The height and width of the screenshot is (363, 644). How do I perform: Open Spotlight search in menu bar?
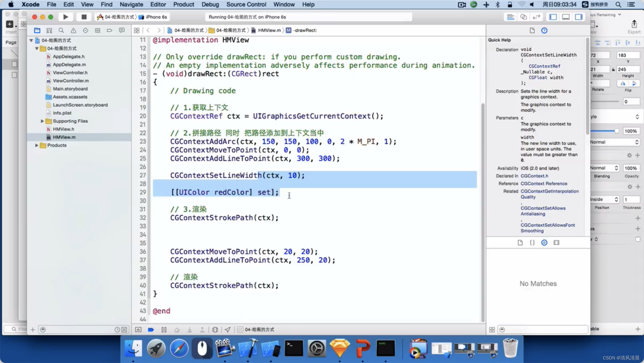618,4
